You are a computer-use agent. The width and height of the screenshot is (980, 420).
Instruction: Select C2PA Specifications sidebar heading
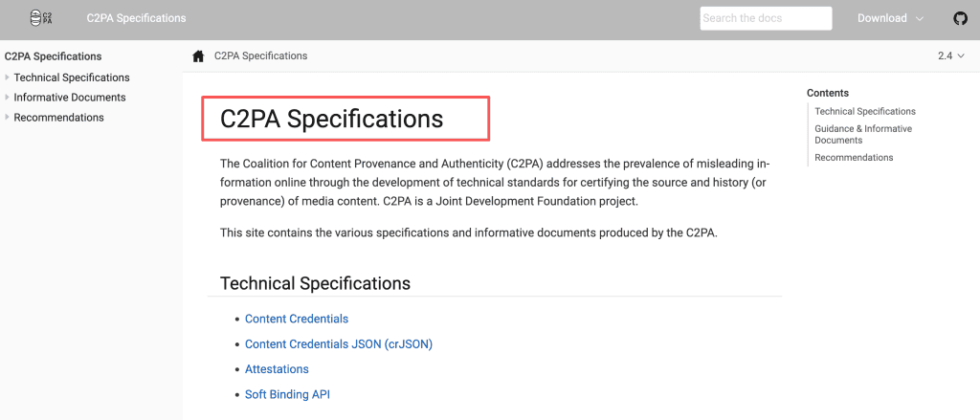point(54,56)
